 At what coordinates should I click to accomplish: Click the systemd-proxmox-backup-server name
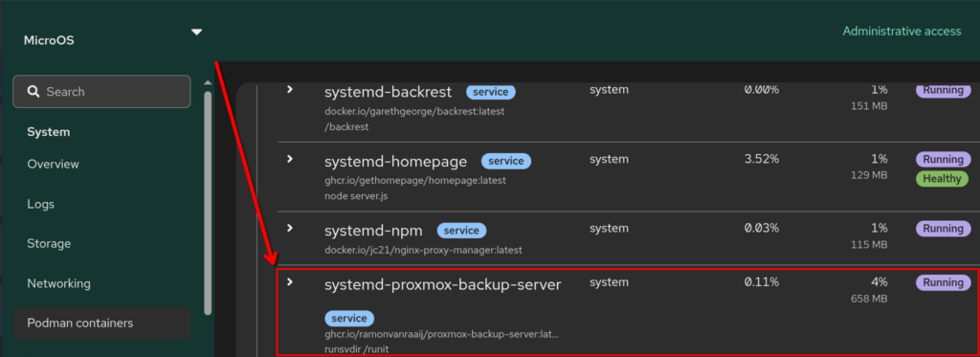pyautogui.click(x=442, y=284)
